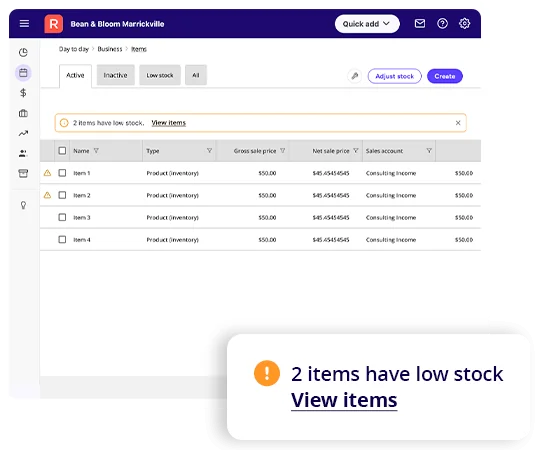
Task: Click the wrench icon beside Adjust stock
Action: [354, 76]
